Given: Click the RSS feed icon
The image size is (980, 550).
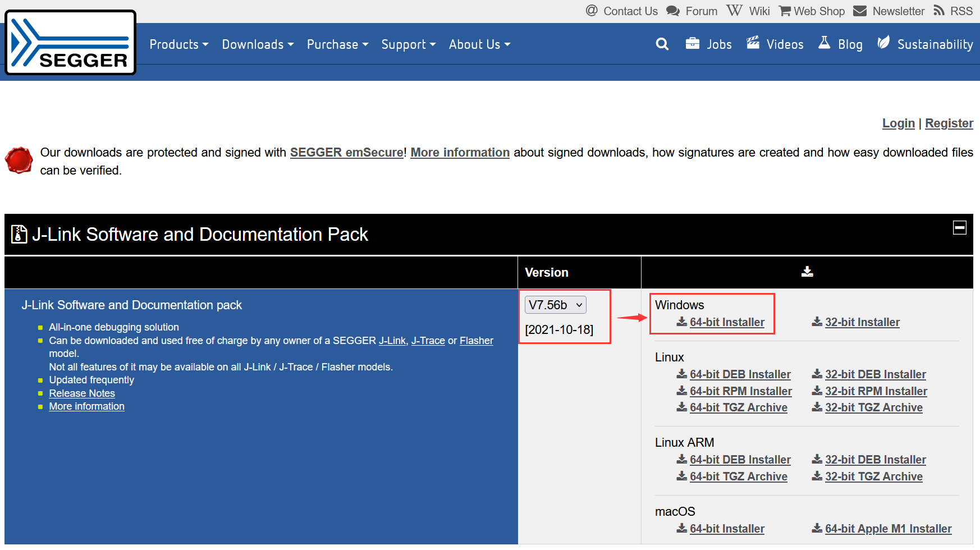Looking at the screenshot, I should 939,11.
